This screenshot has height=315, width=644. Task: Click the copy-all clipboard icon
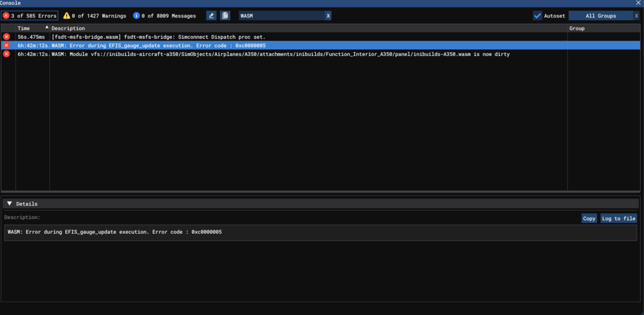coord(225,15)
